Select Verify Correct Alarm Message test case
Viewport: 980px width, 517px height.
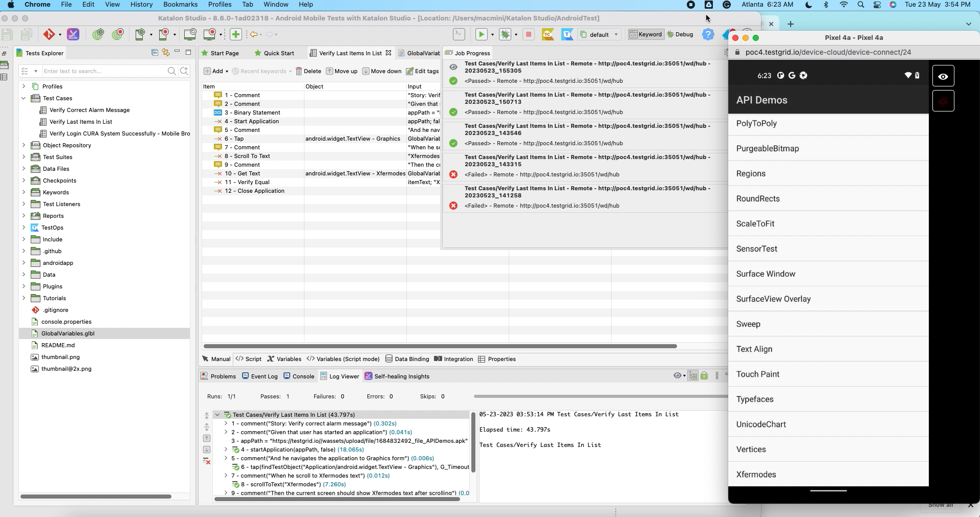click(90, 110)
